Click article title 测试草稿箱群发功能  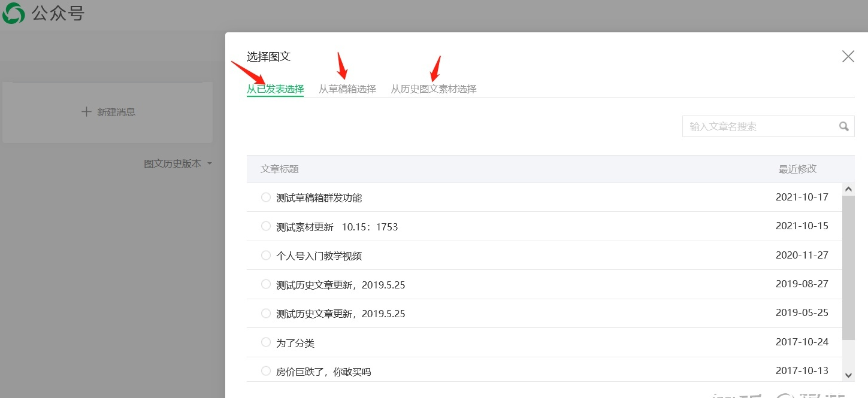pyautogui.click(x=319, y=198)
